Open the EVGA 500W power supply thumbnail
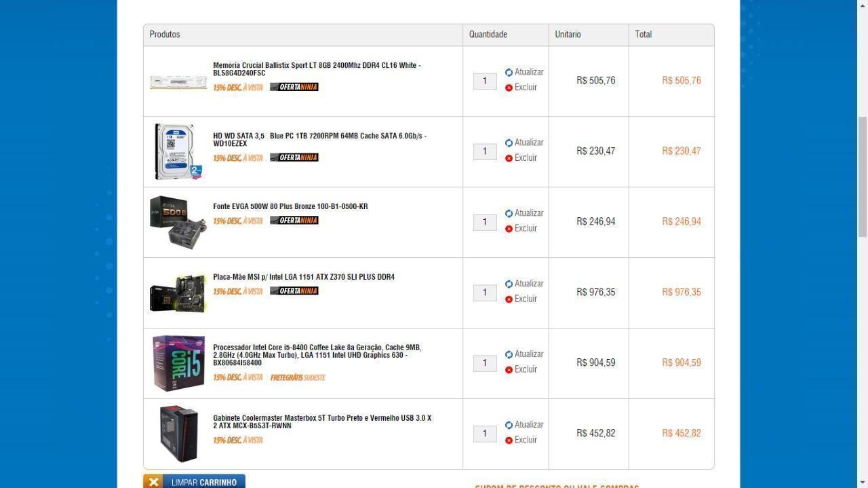868x488 pixels. (178, 223)
